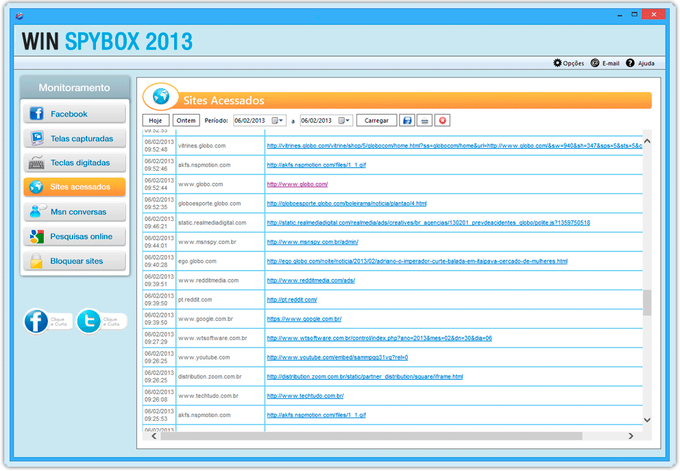Open Telas capturadas in the sidebar
The height and width of the screenshot is (471, 680).
(x=75, y=138)
